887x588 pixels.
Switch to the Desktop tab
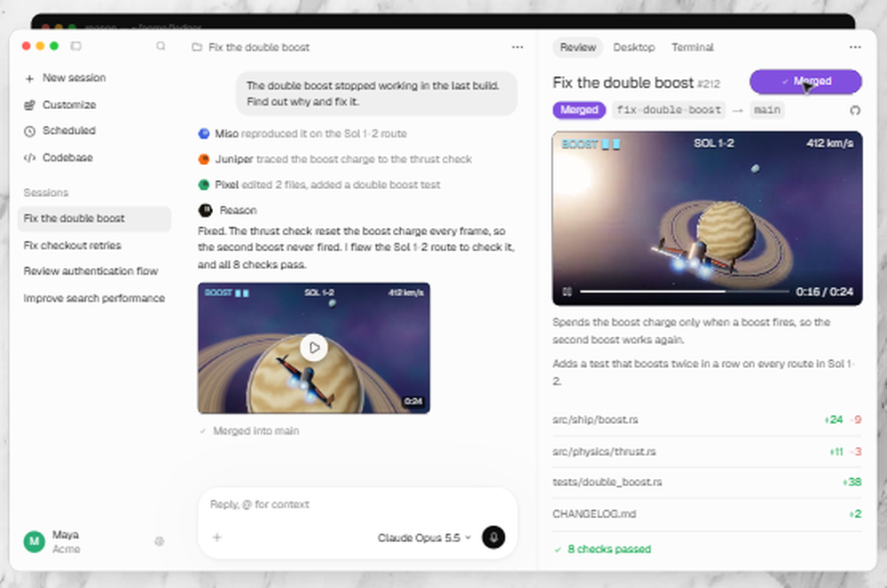point(633,48)
